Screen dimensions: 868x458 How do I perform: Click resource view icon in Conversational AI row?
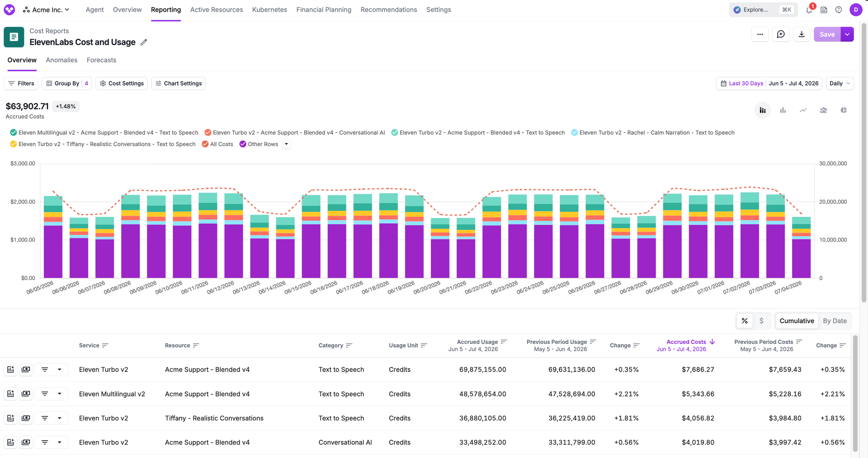click(x=26, y=442)
